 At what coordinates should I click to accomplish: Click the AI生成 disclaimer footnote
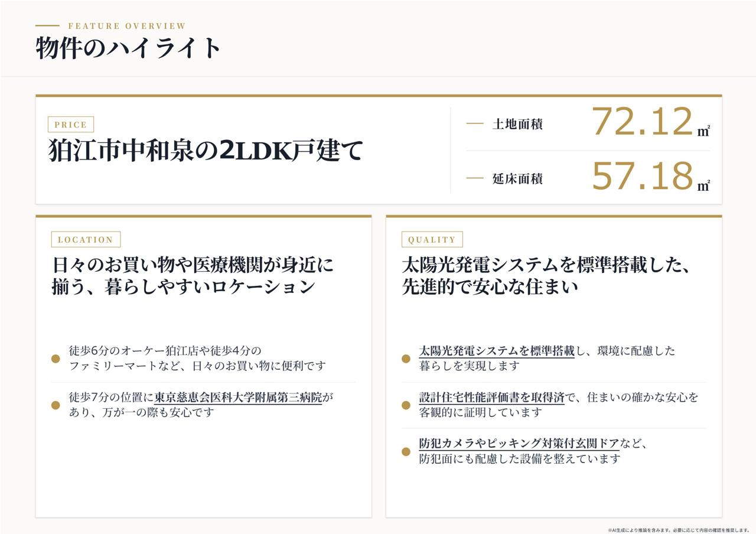pyautogui.click(x=679, y=530)
